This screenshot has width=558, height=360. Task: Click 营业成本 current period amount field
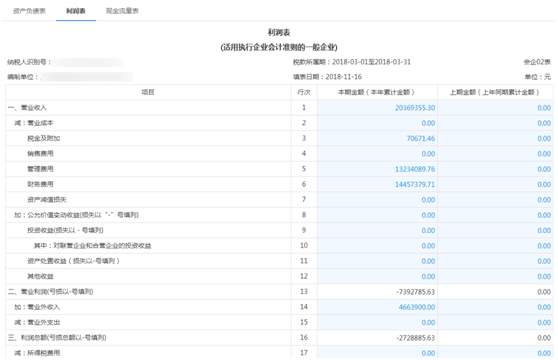coord(377,123)
